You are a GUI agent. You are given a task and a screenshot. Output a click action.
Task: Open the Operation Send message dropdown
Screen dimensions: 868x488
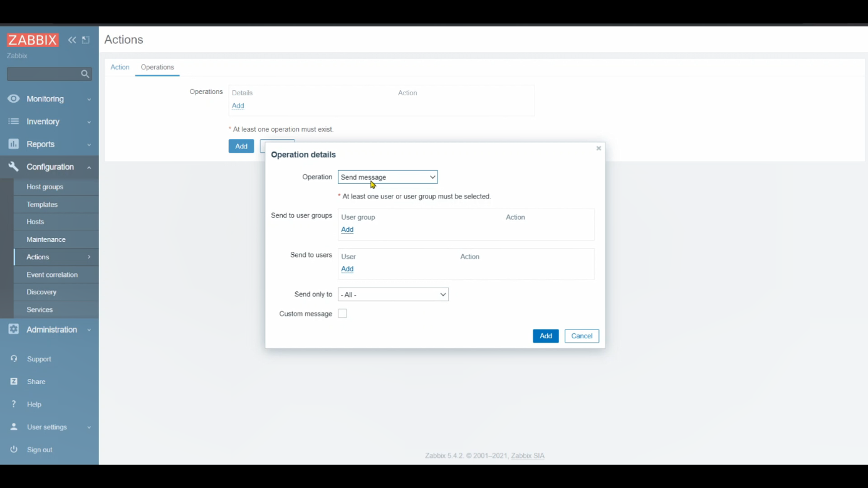[387, 177]
